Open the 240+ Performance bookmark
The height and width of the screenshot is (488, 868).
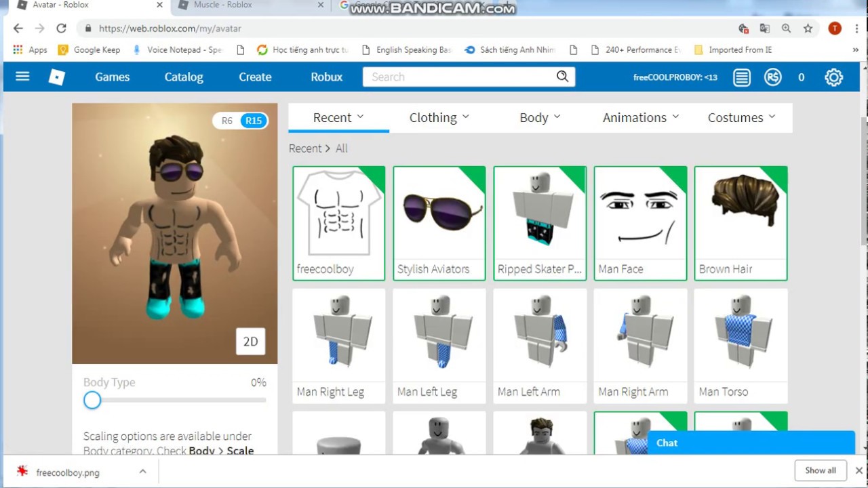[636, 49]
